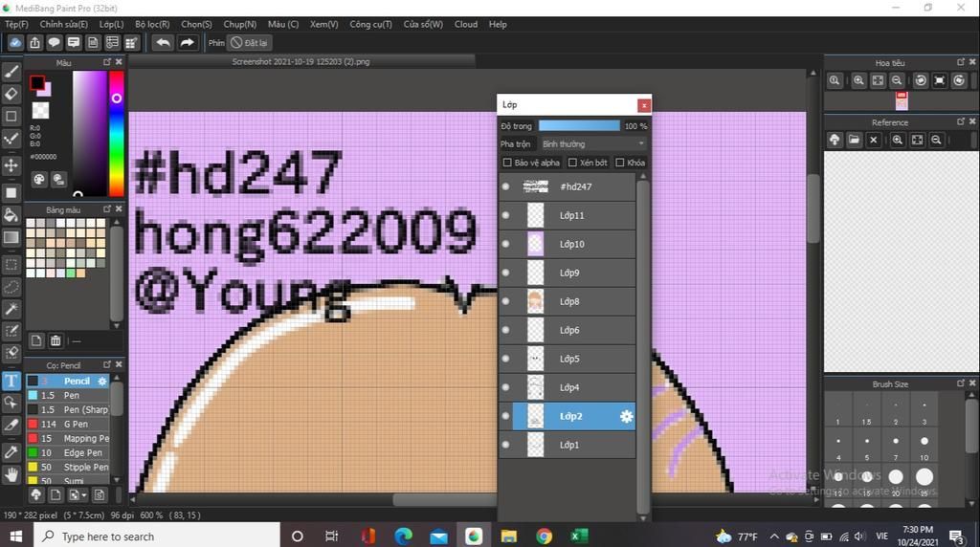Select the Brush tool in left toolbar
Image resolution: width=980 pixels, height=547 pixels.
[11, 72]
